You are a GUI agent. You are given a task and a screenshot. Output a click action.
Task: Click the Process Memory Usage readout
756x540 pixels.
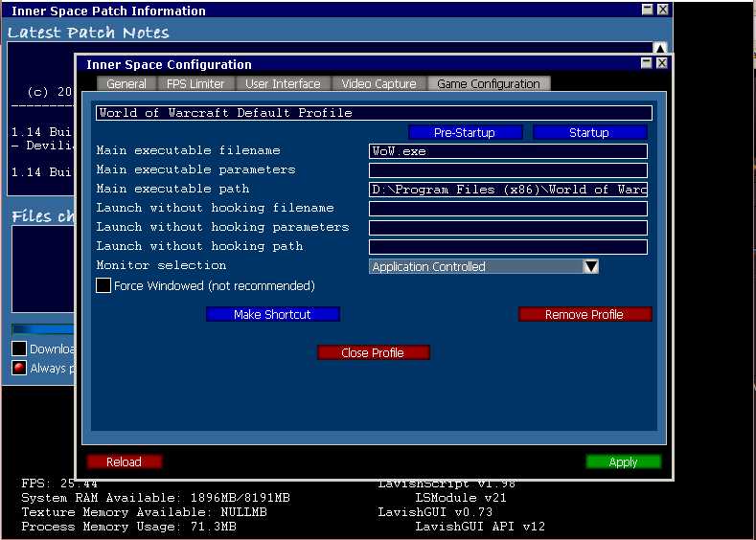coord(128,526)
